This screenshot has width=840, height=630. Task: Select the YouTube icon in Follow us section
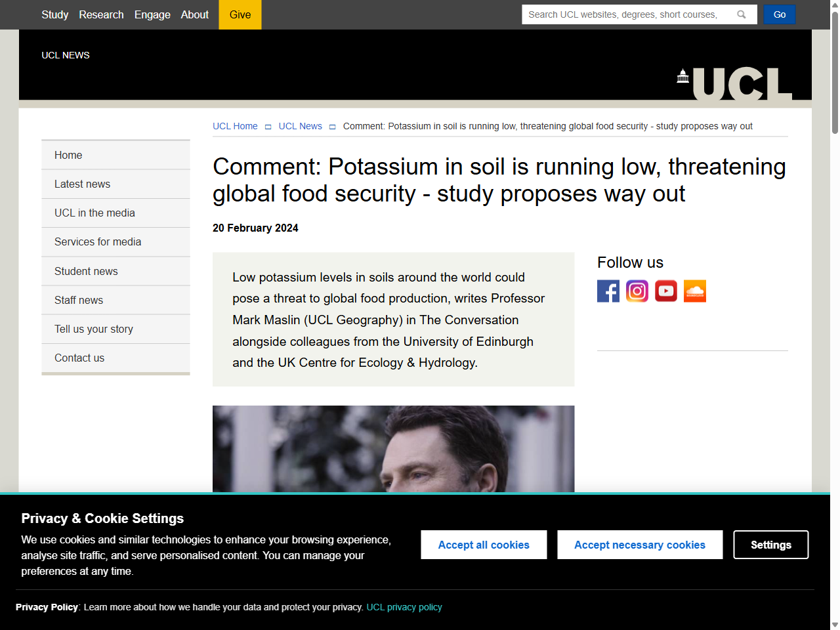pyautogui.click(x=665, y=291)
